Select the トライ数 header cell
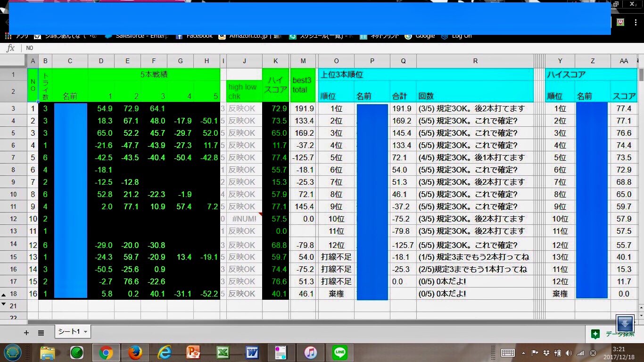The height and width of the screenshot is (362, 644). pos(45,85)
